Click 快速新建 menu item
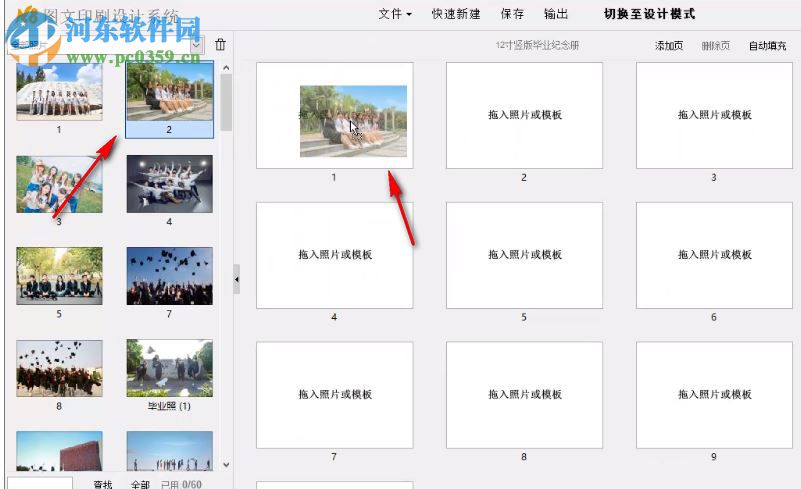Viewport: 801px width, 489px height. coord(456,14)
